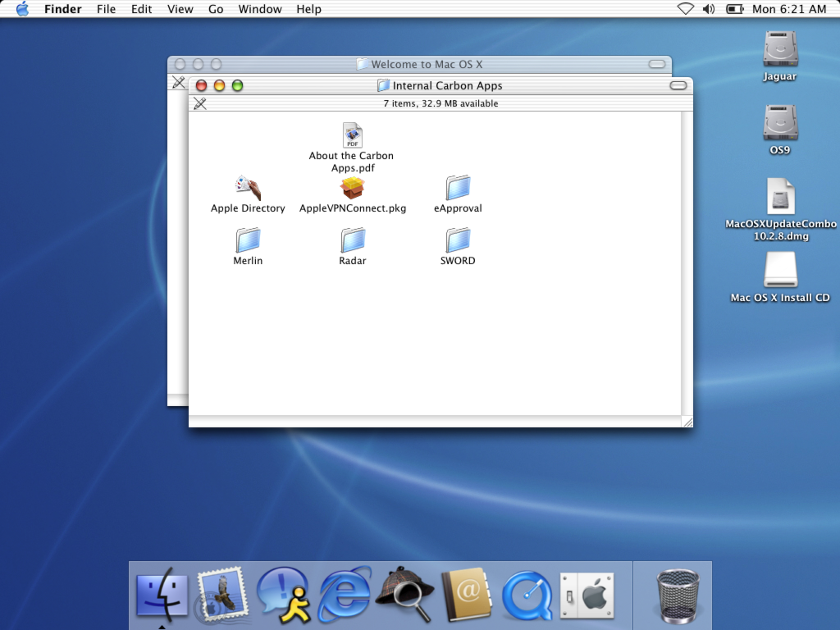The width and height of the screenshot is (840, 630).
Task: Click the '7 items, 32.9 MB available' status text
Action: 441,103
